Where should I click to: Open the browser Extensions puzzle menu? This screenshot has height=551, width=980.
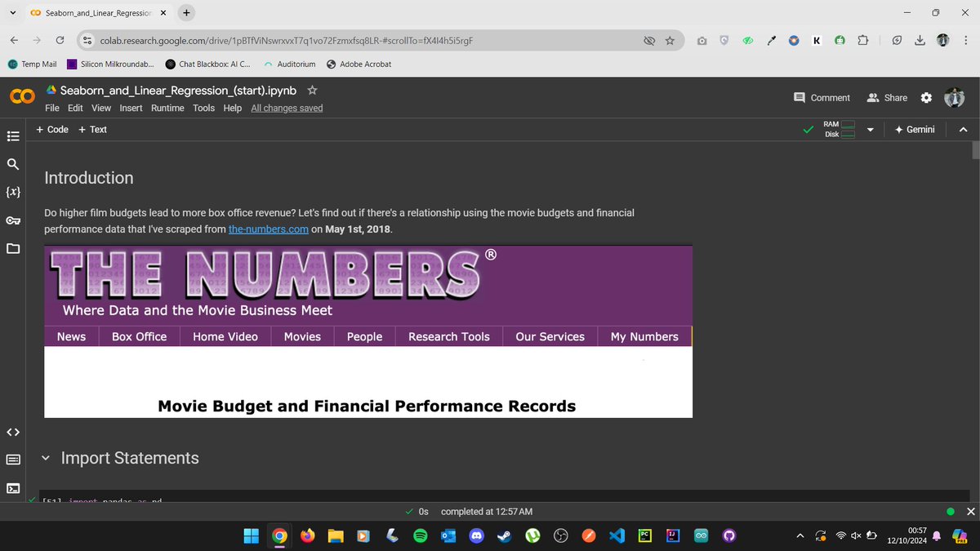point(863,40)
